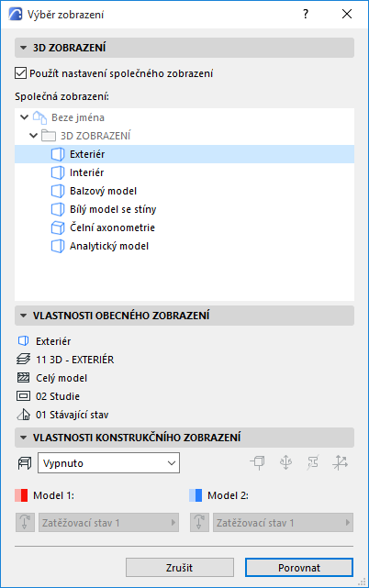The width and height of the screenshot is (369, 588).
Task: Click the 11 3D - EXTERIÉR text
Action: (74, 360)
